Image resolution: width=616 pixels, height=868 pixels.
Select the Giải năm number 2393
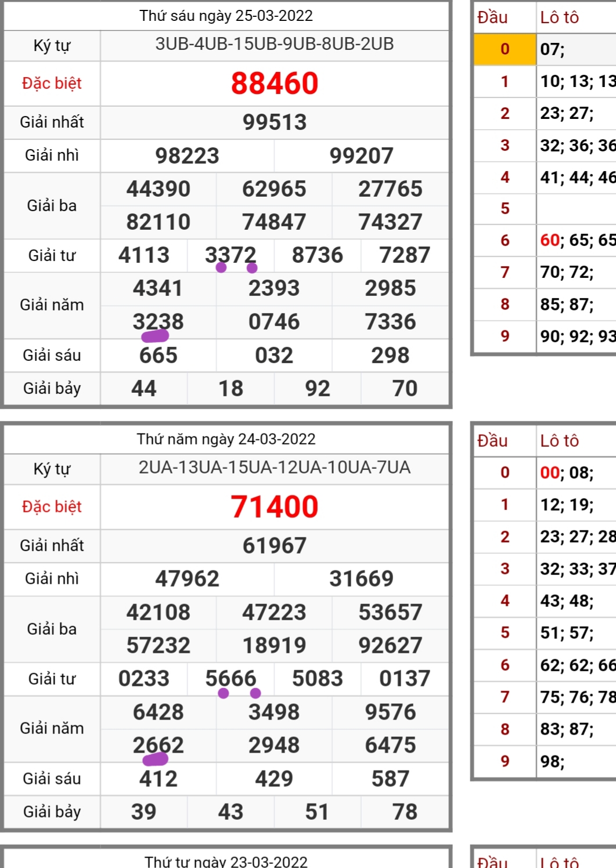[x=274, y=288]
